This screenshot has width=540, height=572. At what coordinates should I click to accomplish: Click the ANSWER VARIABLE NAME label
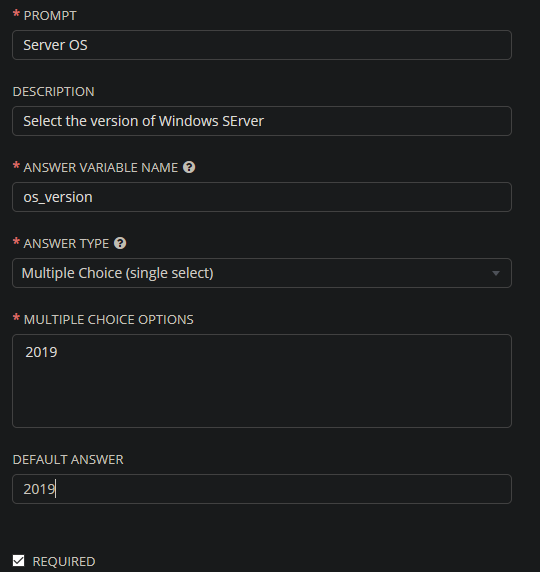pos(101,167)
